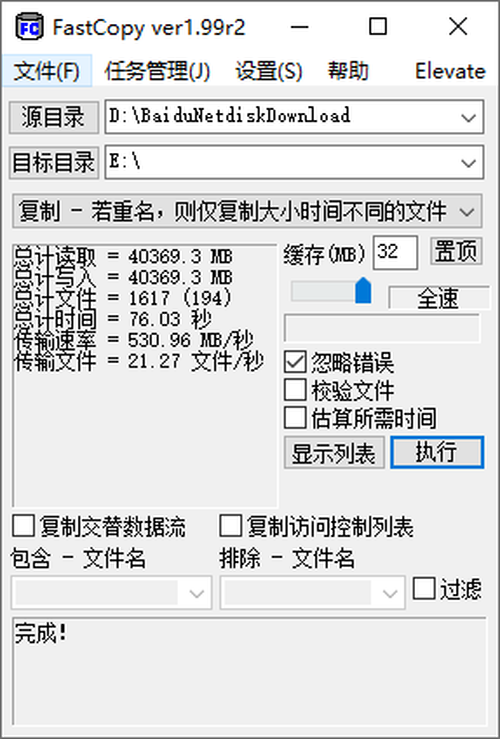The height and width of the screenshot is (739, 500).
Task: Close the FastCopy window
Action: point(458,27)
